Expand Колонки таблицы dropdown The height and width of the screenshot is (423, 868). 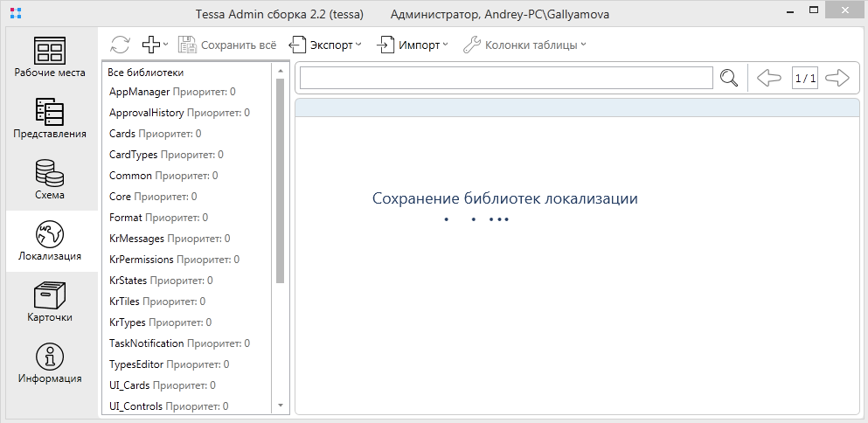(x=524, y=45)
